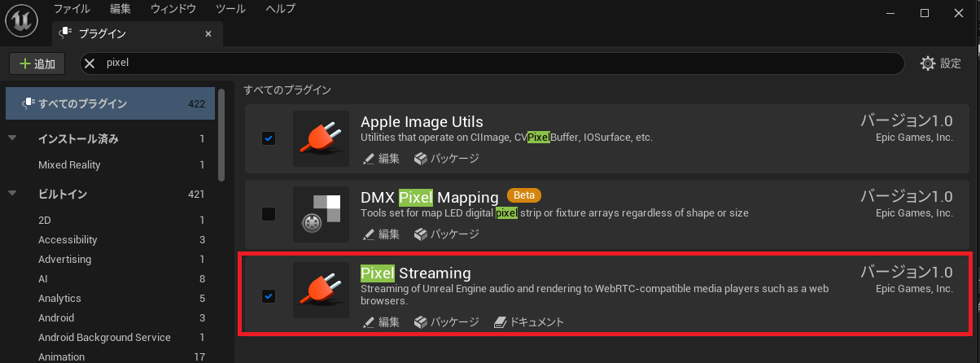Disable the Apple Image Utils plugin checkbox

269,138
